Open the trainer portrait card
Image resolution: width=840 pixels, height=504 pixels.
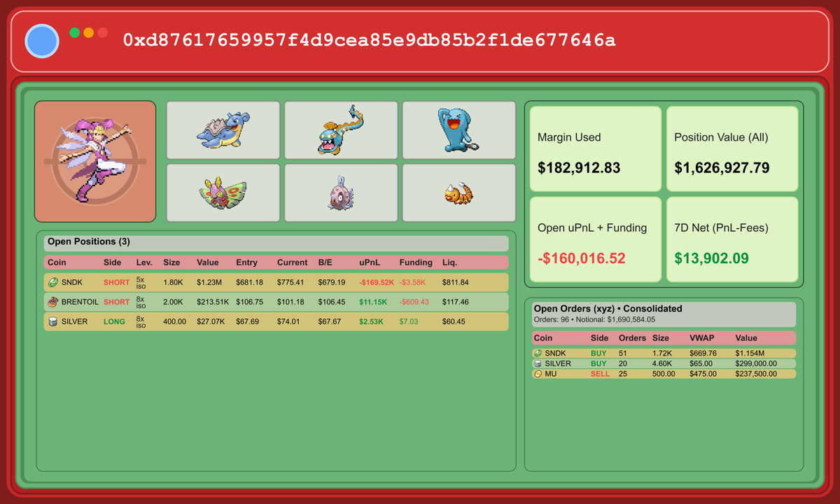[95, 162]
